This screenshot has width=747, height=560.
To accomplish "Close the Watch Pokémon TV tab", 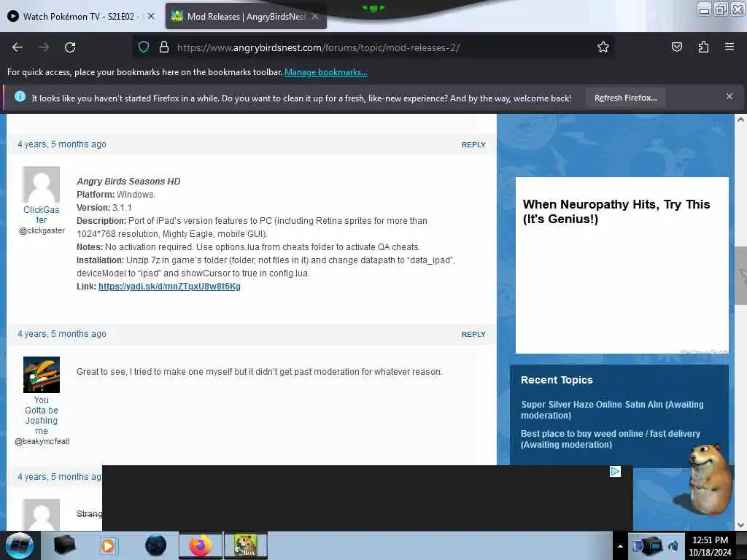I will click(151, 16).
